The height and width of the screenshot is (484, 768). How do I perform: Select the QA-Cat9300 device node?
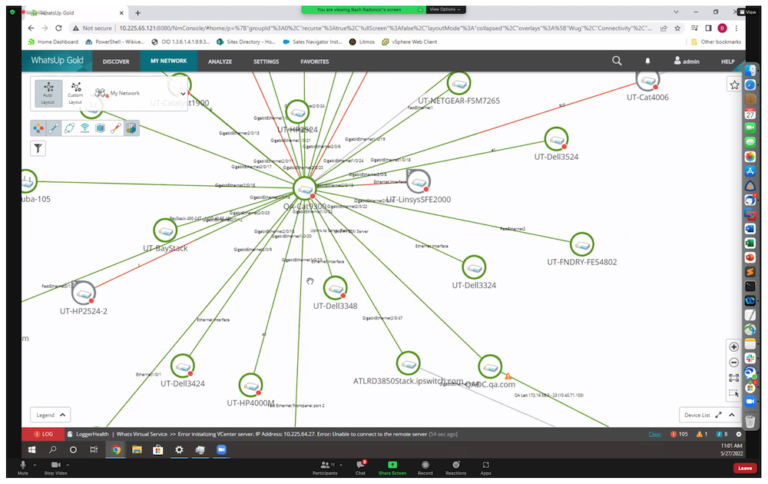[305, 188]
